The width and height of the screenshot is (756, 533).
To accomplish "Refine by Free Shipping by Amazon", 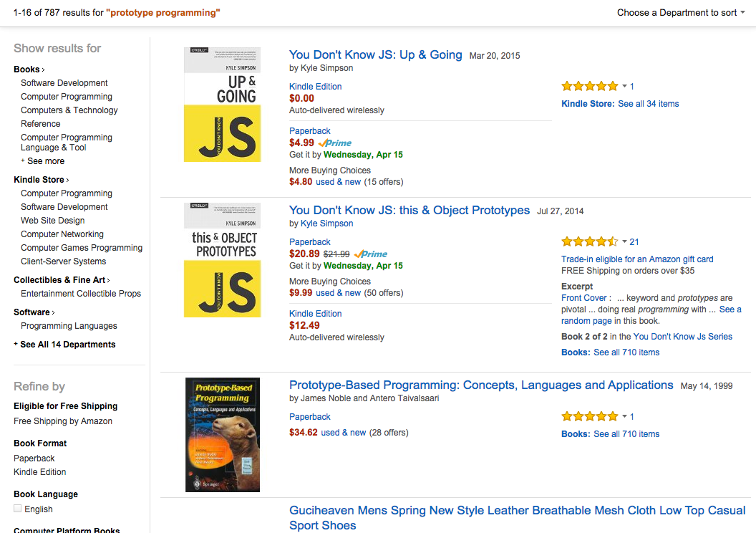I will point(63,421).
